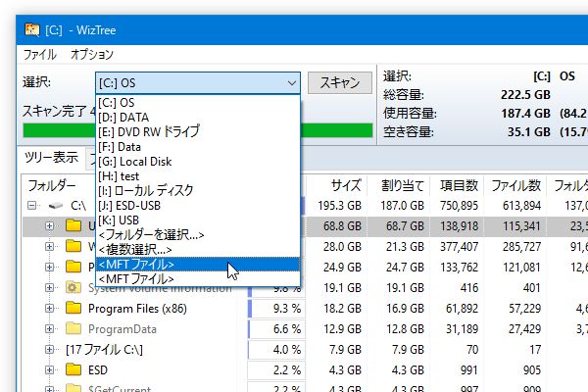Choose <フォルダーを選択...> option

click(198, 235)
